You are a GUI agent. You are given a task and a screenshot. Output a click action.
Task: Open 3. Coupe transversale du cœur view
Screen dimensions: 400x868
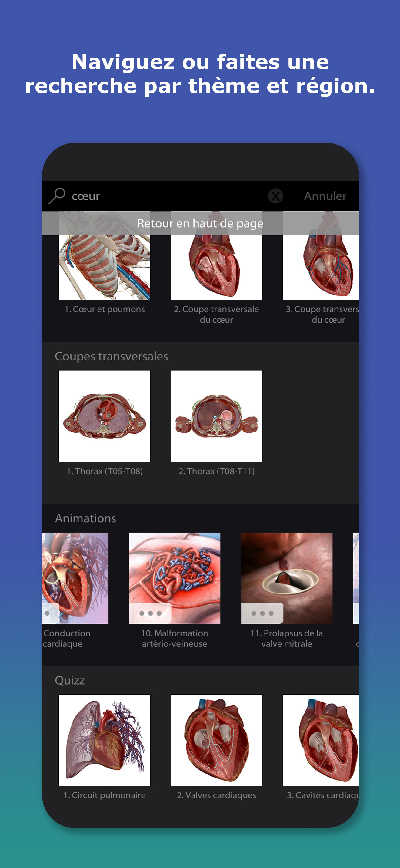pyautogui.click(x=321, y=256)
